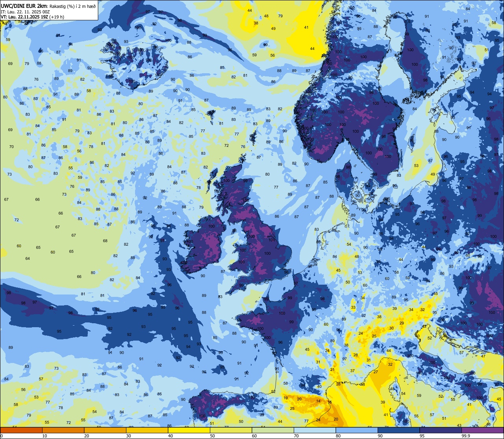This screenshot has width=504, height=439.
Task: Click the '37' humidity value on the map
Action: click(352, 371)
